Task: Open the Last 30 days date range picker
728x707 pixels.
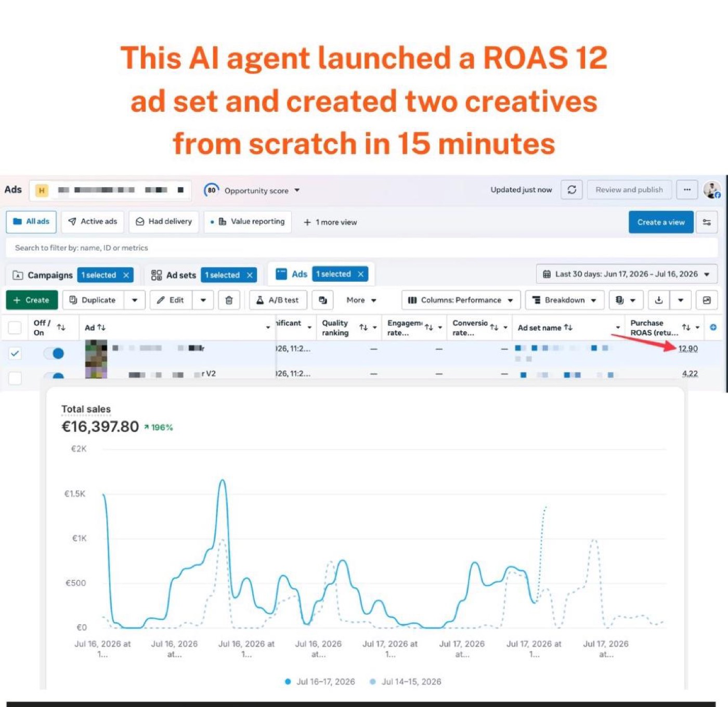Action: (627, 274)
